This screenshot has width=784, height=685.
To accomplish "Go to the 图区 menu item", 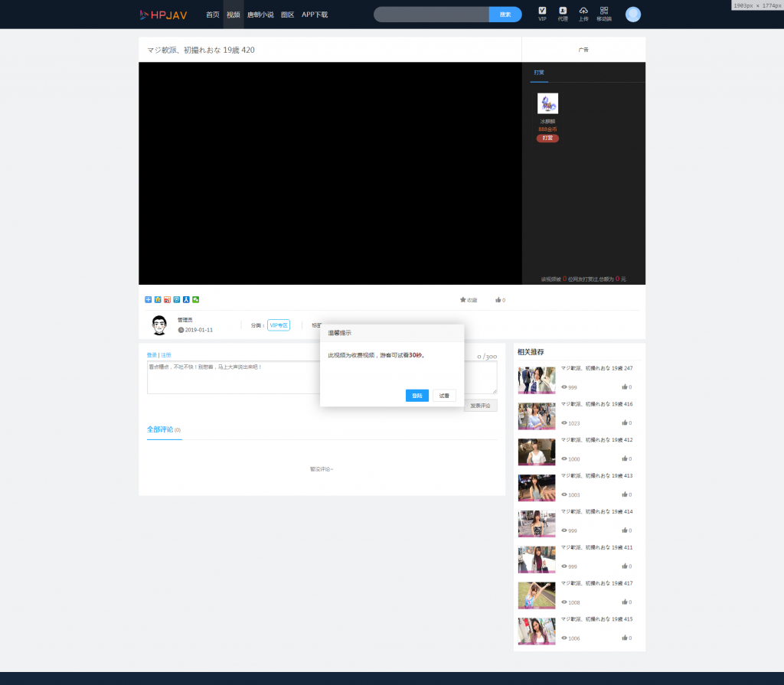I will click(x=287, y=15).
